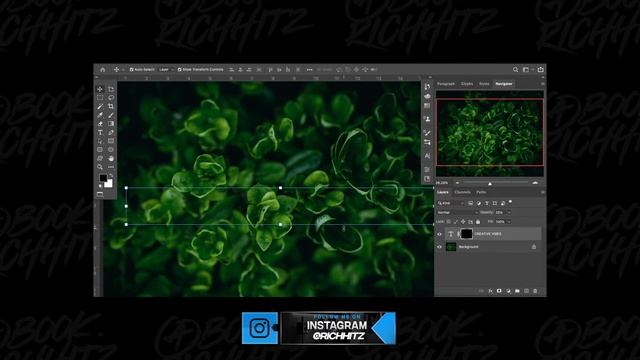Viewport: 640px width, 360px height.
Task: Create a new adjustment layer
Action: (x=508, y=291)
